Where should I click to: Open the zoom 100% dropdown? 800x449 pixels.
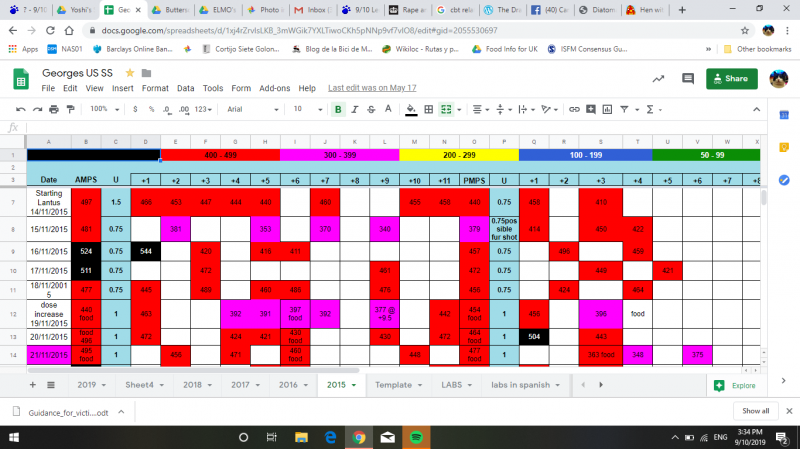[105, 109]
